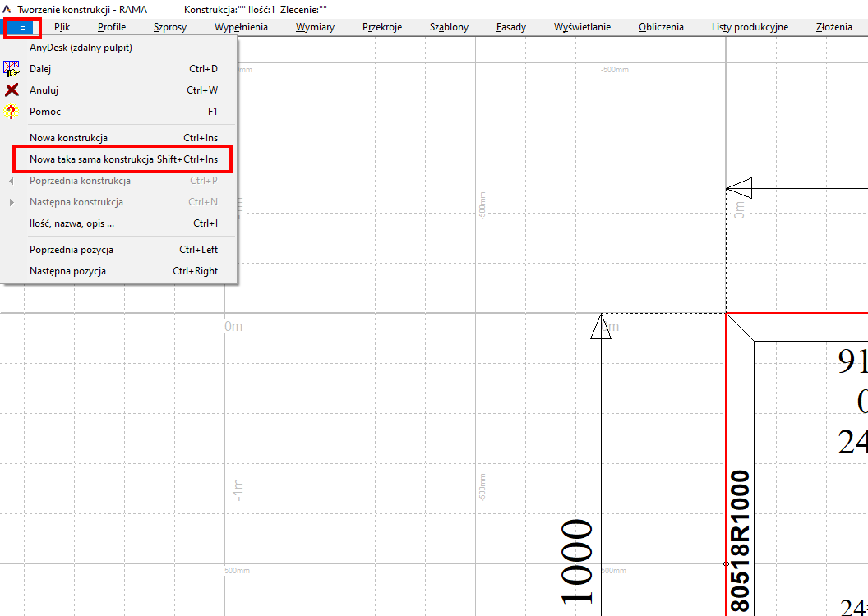The image size is (868, 616).
Task: Click the highlighted '=' menu button
Action: (x=22, y=27)
